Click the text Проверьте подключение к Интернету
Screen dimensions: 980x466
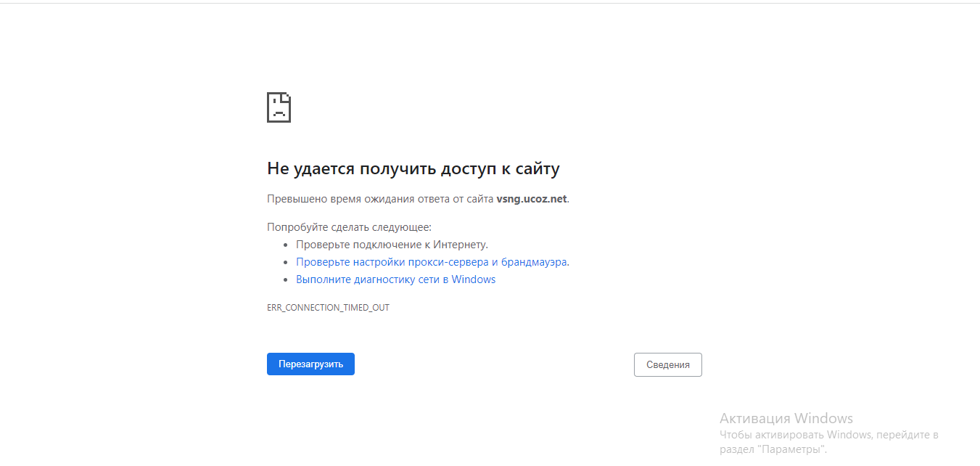point(392,245)
